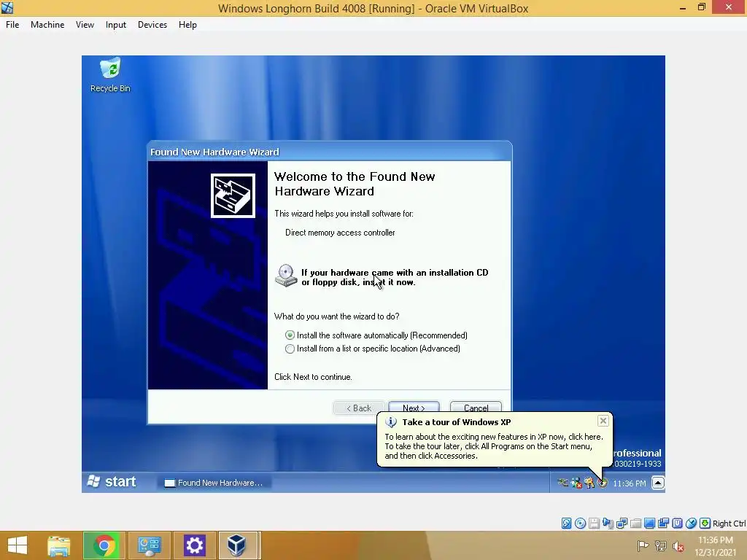Switch to VirtualBox taskbar icon

coord(237,545)
